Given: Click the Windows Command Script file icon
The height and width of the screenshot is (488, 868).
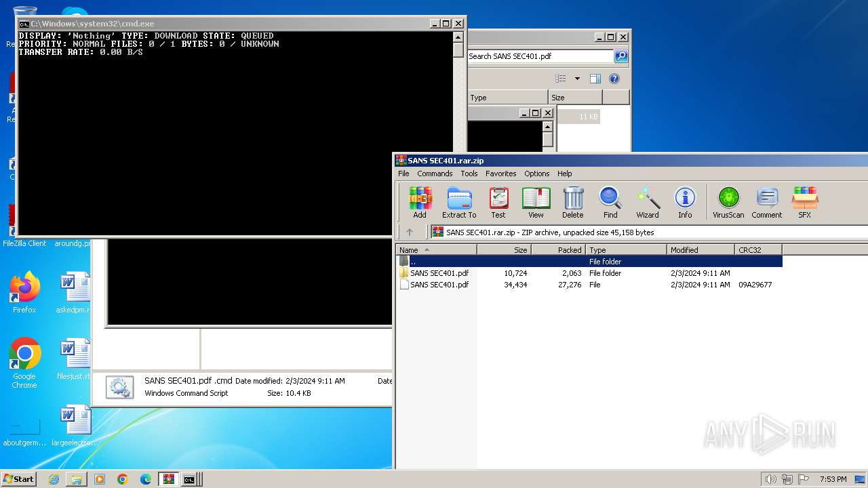Looking at the screenshot, I should 119,387.
